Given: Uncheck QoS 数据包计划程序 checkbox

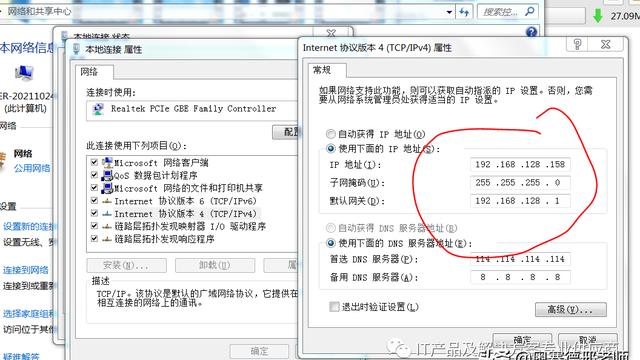Looking at the screenshot, I should [94, 175].
